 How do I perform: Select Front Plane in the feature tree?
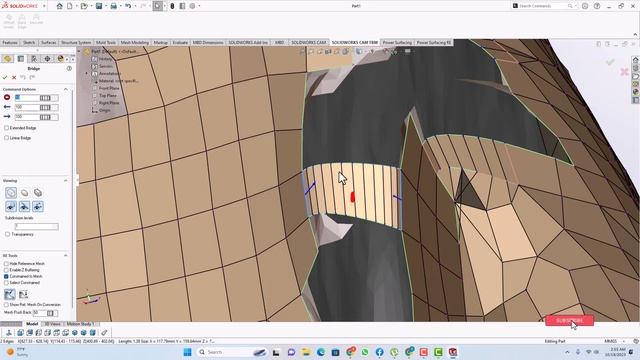pos(109,88)
